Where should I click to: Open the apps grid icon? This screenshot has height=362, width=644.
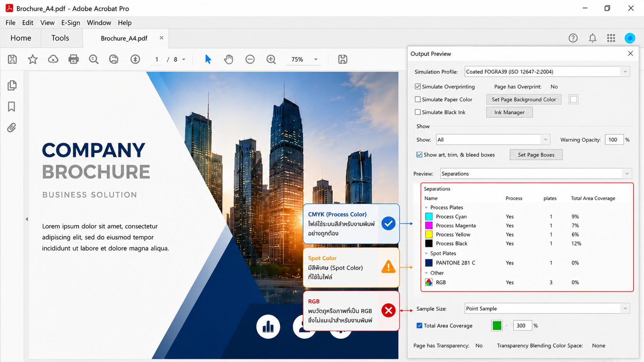coord(611,38)
